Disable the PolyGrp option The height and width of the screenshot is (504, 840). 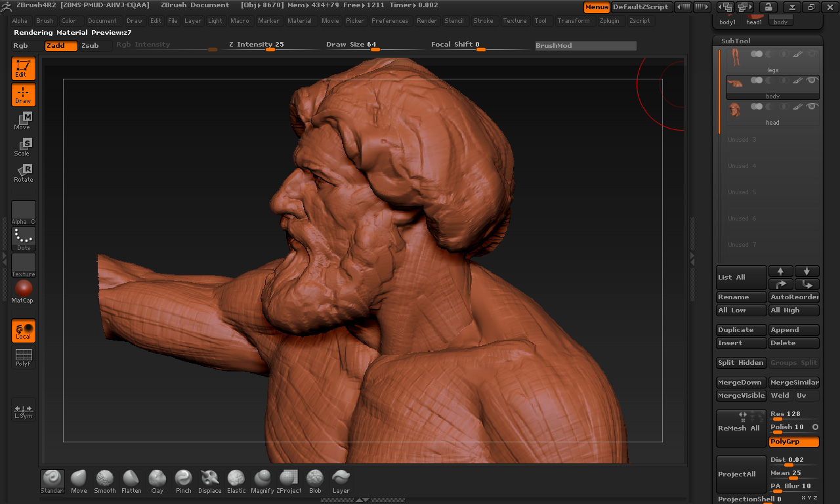click(x=794, y=442)
